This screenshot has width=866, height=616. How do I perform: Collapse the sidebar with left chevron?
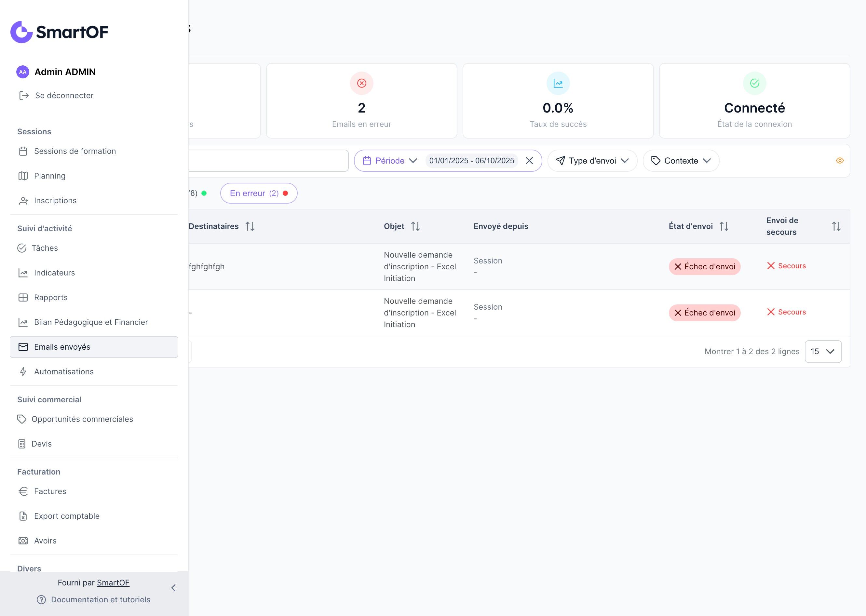click(173, 588)
